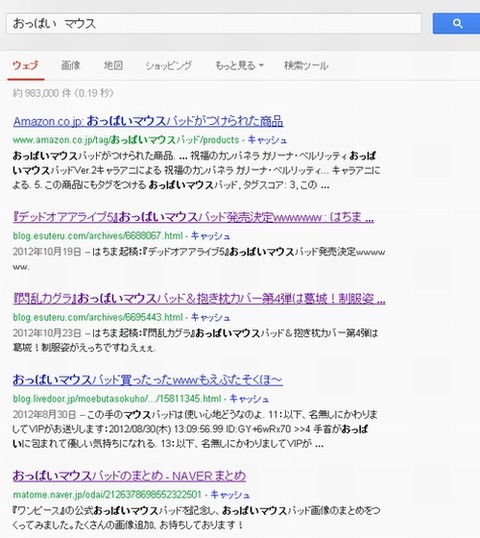The image size is (480, 538).
Task: Open the もえぶたそくほ〜 result title link
Action: click(x=148, y=380)
